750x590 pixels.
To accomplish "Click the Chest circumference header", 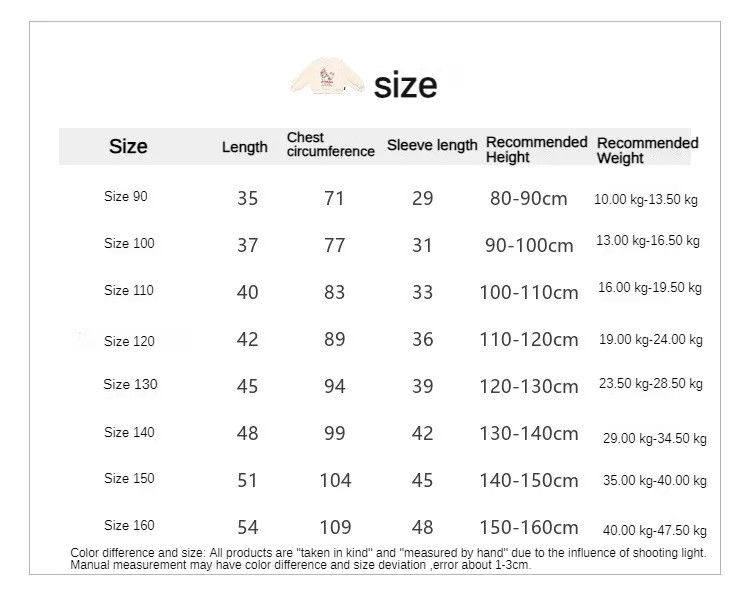I will pos(331,145).
